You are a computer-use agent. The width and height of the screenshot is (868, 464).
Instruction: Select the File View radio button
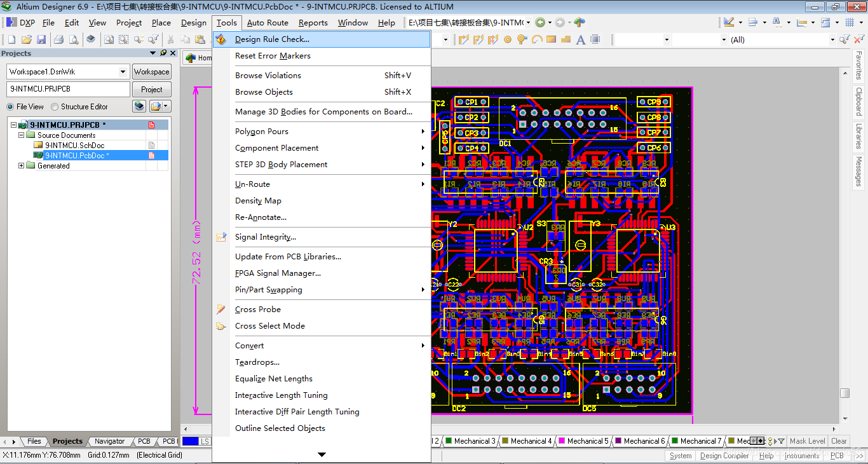[10, 107]
